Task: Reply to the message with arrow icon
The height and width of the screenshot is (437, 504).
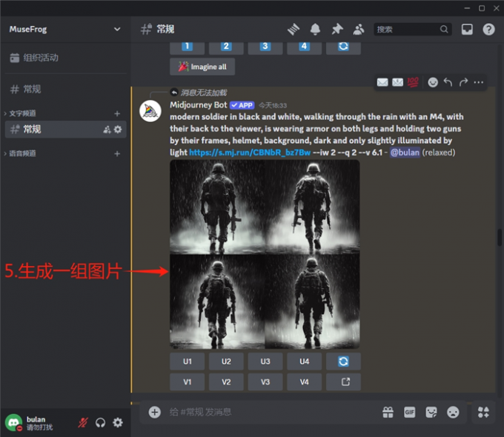Action: pyautogui.click(x=448, y=82)
